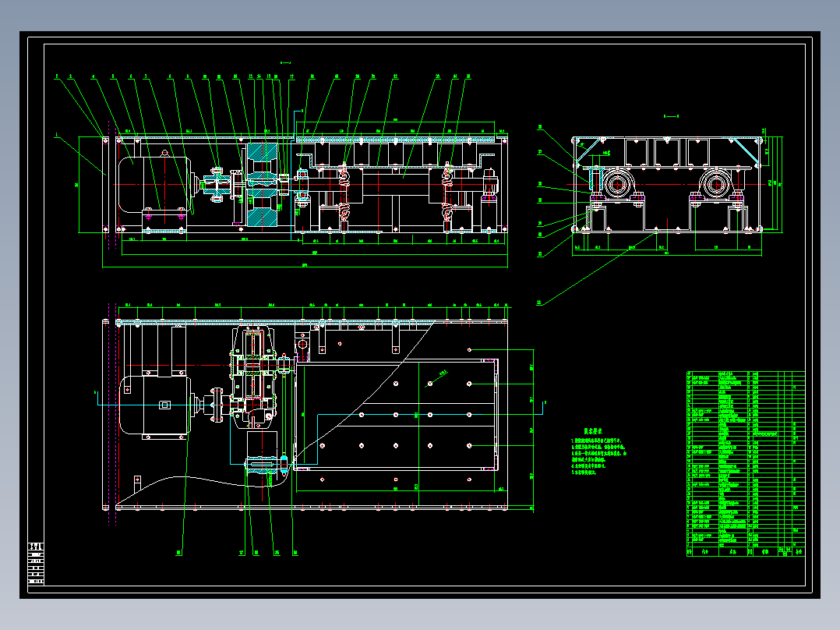Pick the hatched gear in the front elevation view
This screenshot has height=630, width=840.
click(262, 185)
